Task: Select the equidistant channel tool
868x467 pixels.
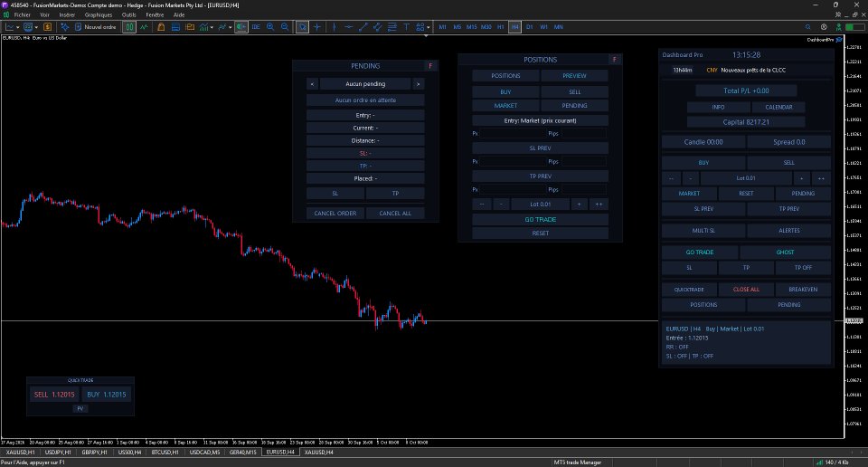Action: coord(378,26)
